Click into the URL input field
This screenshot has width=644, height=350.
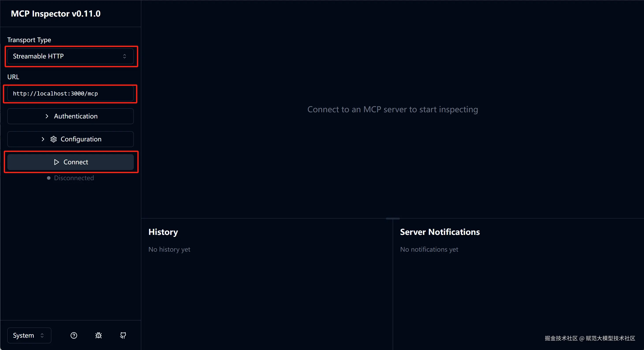[70, 94]
